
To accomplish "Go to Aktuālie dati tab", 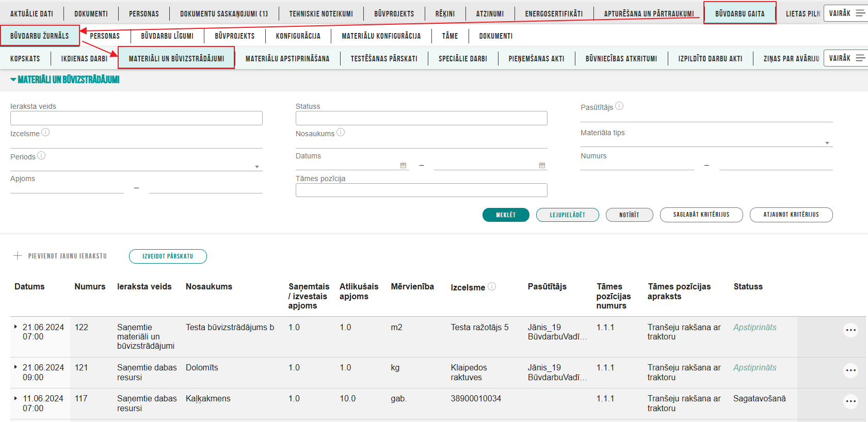I will [x=31, y=14].
